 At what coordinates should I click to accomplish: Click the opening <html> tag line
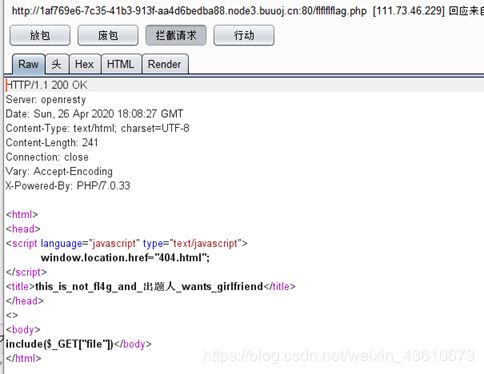[x=22, y=214]
